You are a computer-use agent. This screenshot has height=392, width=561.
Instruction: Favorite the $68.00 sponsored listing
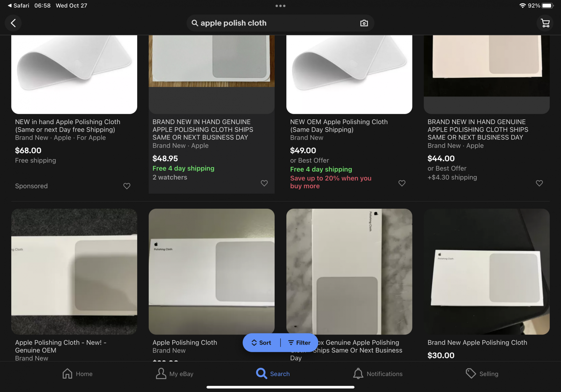127,186
